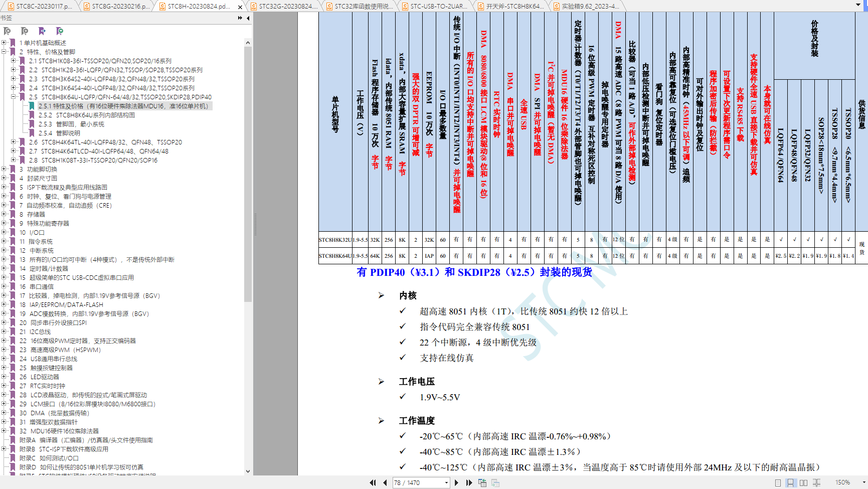Viewport: 868px width, 489px height.
Task: Go to the last page
Action: tap(469, 482)
